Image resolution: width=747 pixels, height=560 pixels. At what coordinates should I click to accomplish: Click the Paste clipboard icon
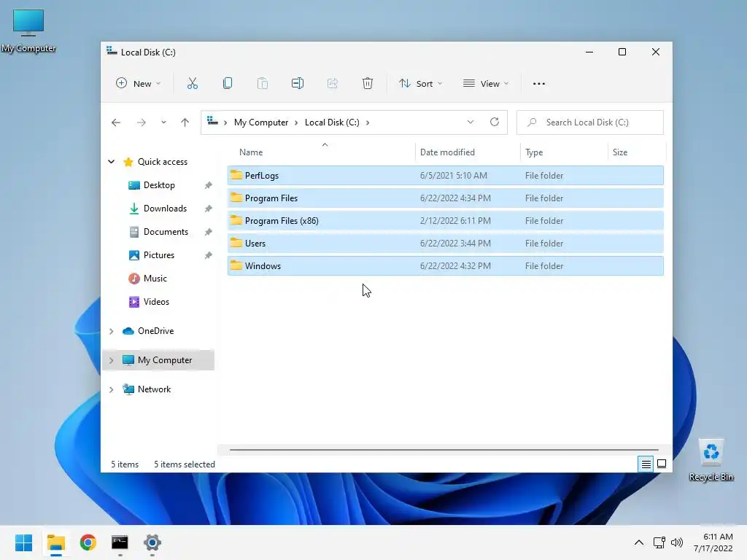262,83
